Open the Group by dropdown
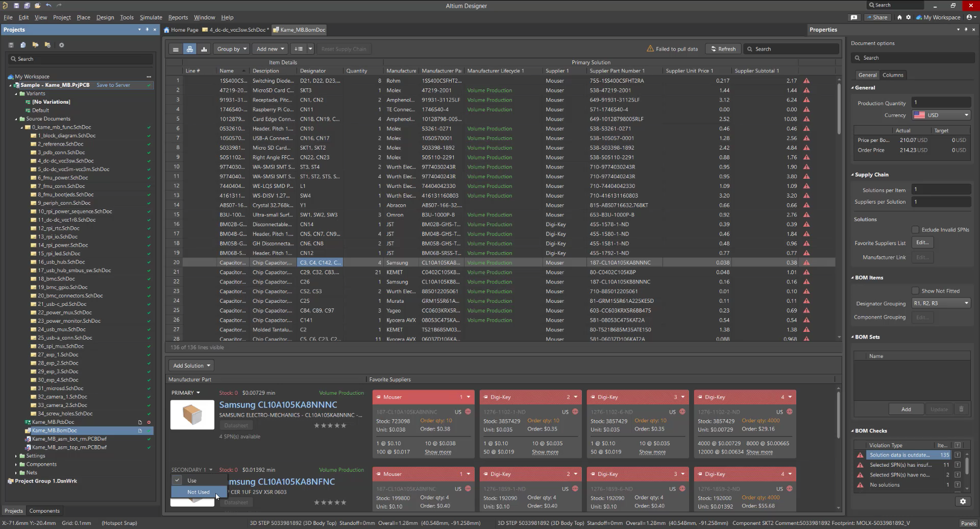The image size is (980, 529). pyautogui.click(x=231, y=49)
